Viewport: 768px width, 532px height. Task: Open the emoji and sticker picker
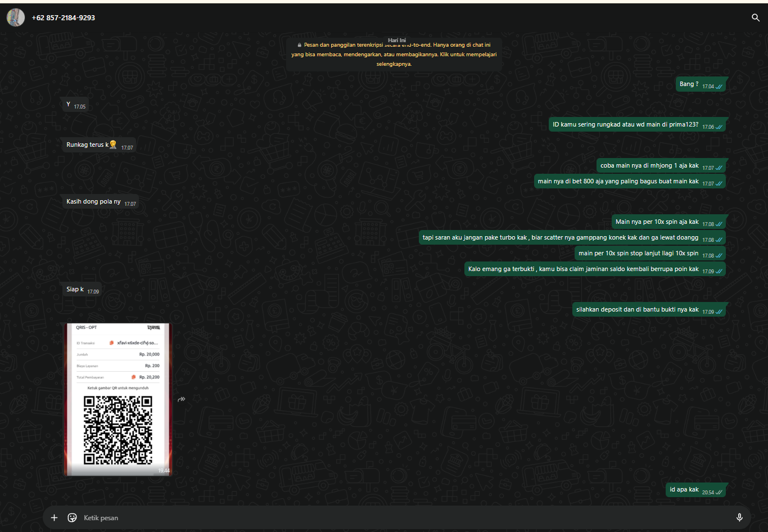point(72,518)
